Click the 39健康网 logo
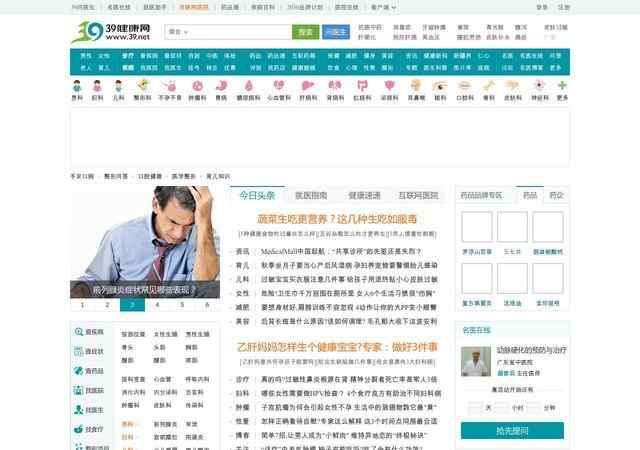640x450 pixels. pyautogui.click(x=111, y=32)
